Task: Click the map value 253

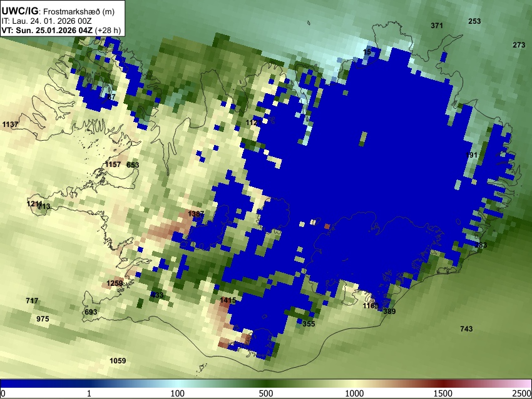Action: click(474, 21)
